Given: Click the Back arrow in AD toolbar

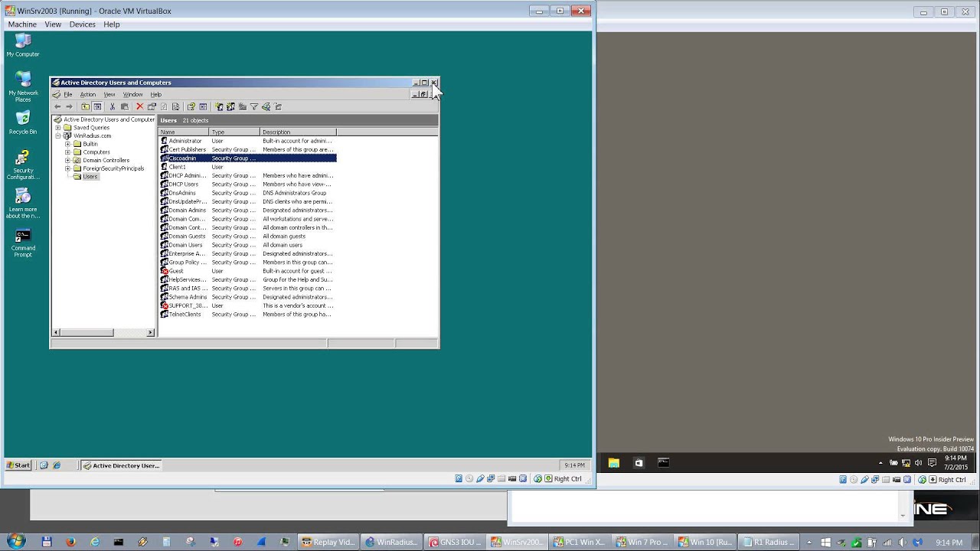Looking at the screenshot, I should click(57, 106).
